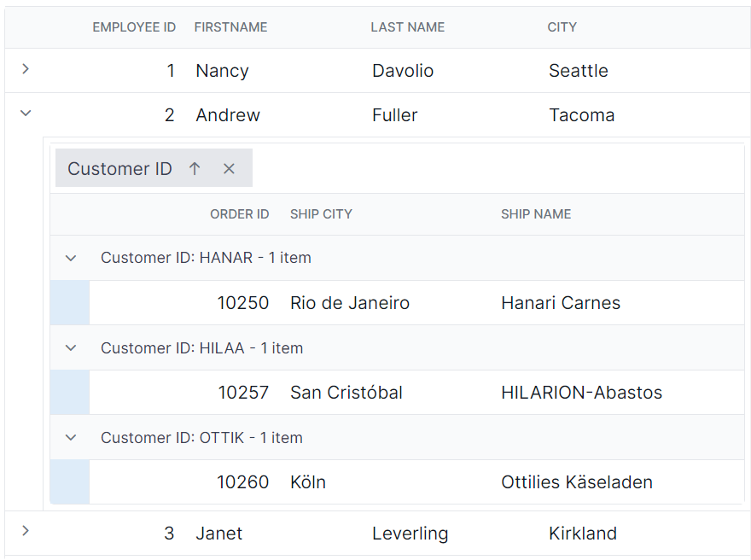The width and height of the screenshot is (751, 560).
Task: Sort by the Last Name column header
Action: pos(408,27)
